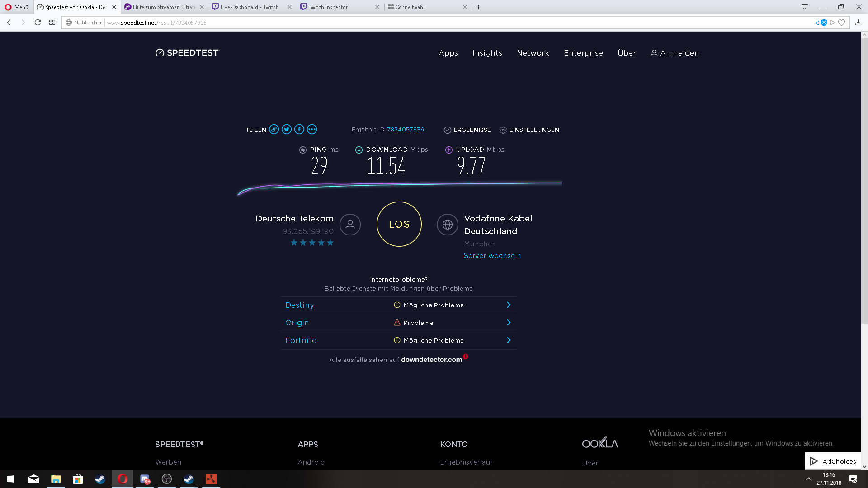The height and width of the screenshot is (488, 868).
Task: Click the Einstellungen gear icon
Action: (503, 130)
